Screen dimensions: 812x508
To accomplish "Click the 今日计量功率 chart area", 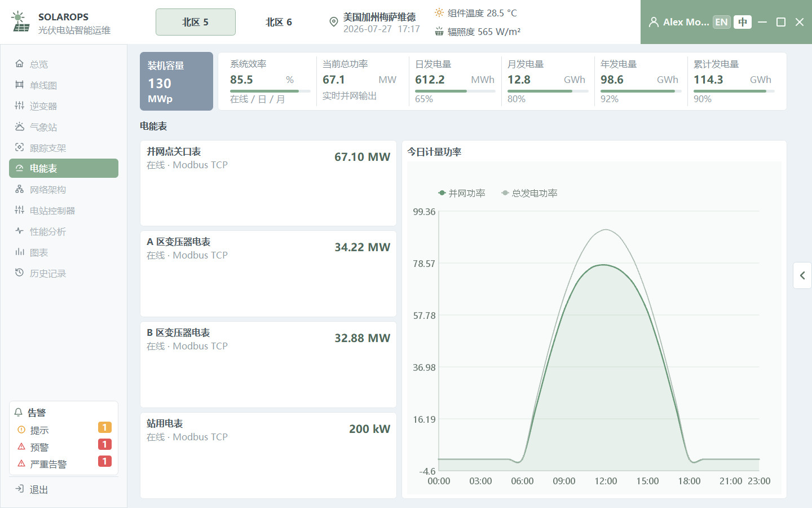I will point(594,328).
